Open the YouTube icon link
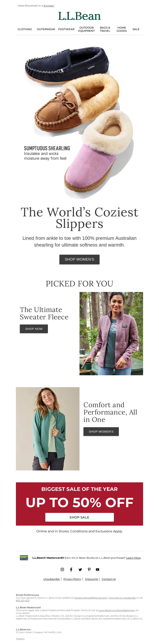Screen dimensions: 159x644 (98, 569)
